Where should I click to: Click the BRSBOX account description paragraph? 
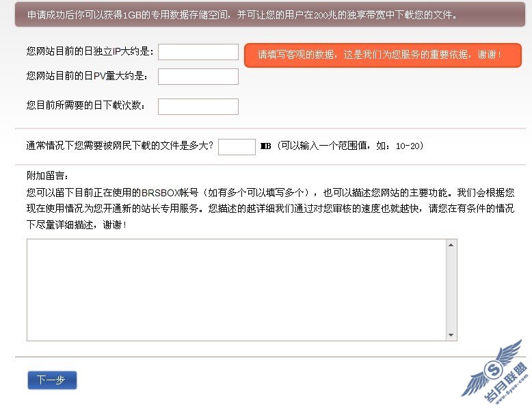270,208
